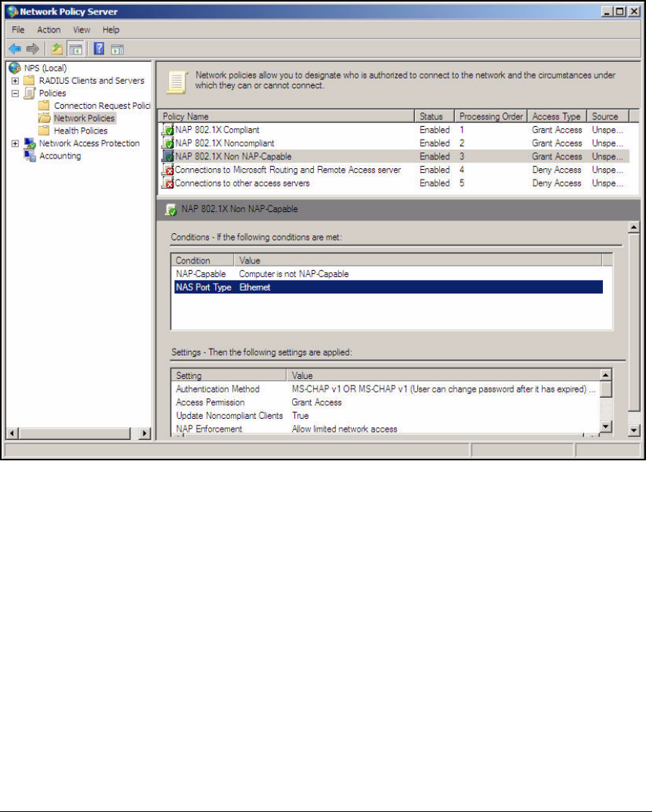This screenshot has height=812, width=652.
Task: Click the details pane scroll down arrow
Action: [x=634, y=430]
